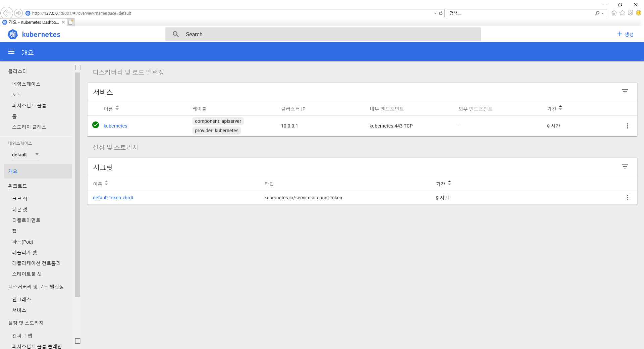Sort secrets by 이름 column

click(x=101, y=184)
